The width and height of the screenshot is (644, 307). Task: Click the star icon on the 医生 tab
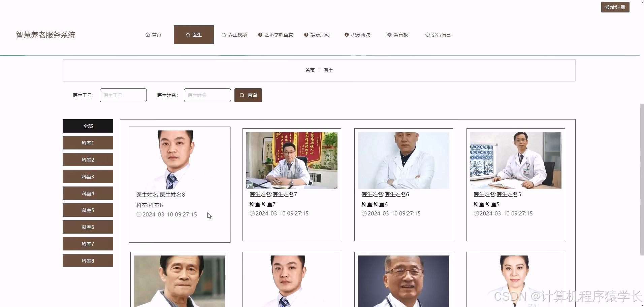click(x=188, y=34)
